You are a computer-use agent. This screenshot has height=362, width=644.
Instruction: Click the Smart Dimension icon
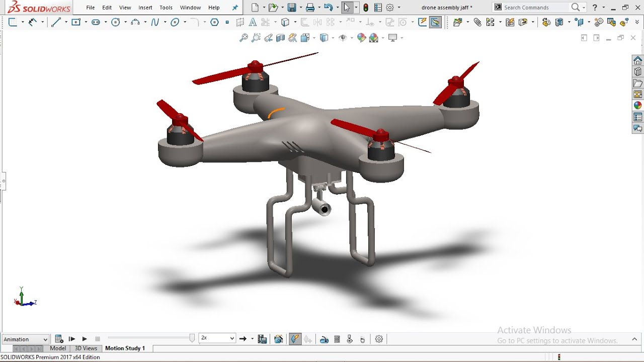point(33,22)
